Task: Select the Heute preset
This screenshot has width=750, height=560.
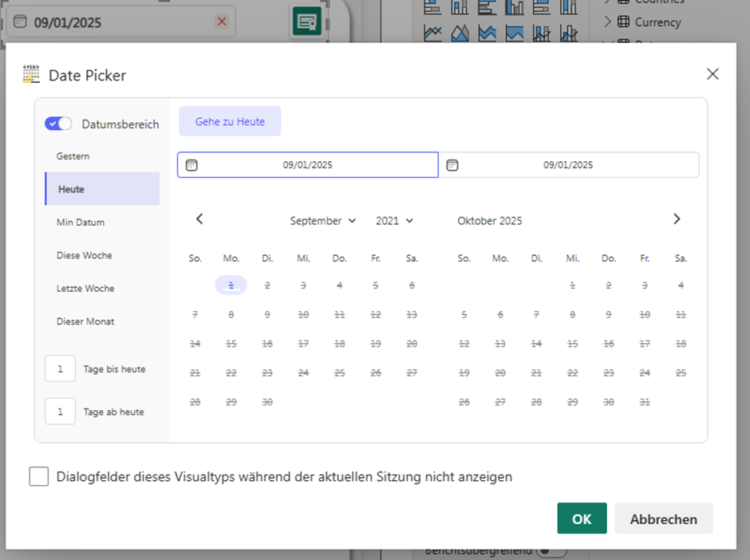Action: 102,189
